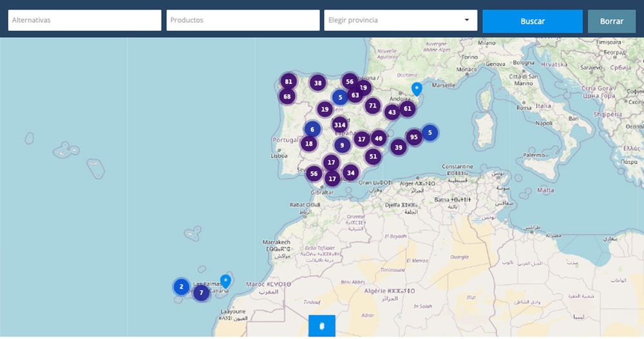The height and width of the screenshot is (339, 644).
Task: Click the blue 5 cluster beside the 95 cluster
Action: 430,133
